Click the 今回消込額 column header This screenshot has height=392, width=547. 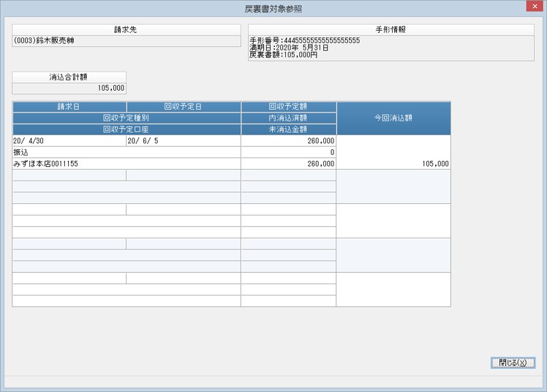[x=394, y=118]
